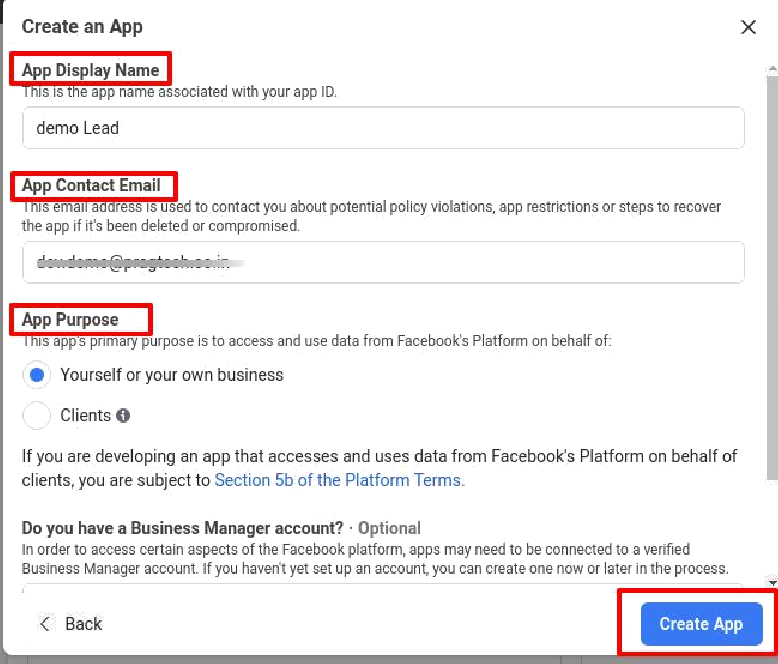Click the App Contact Email input field

point(383,263)
